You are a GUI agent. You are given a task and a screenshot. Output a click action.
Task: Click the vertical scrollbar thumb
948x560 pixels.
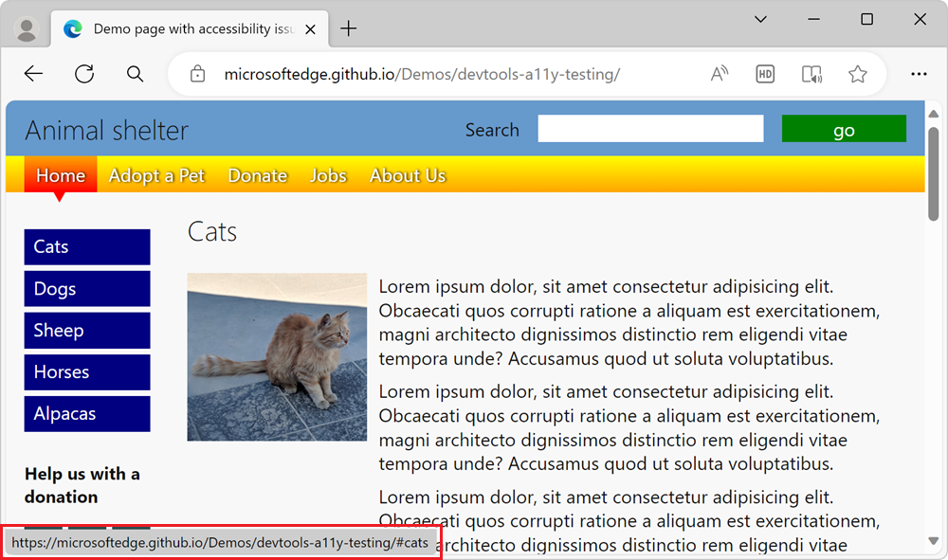pos(934,174)
